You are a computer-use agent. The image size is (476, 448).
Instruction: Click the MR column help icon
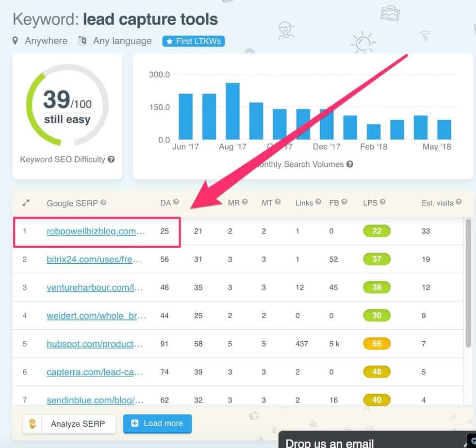(245, 203)
